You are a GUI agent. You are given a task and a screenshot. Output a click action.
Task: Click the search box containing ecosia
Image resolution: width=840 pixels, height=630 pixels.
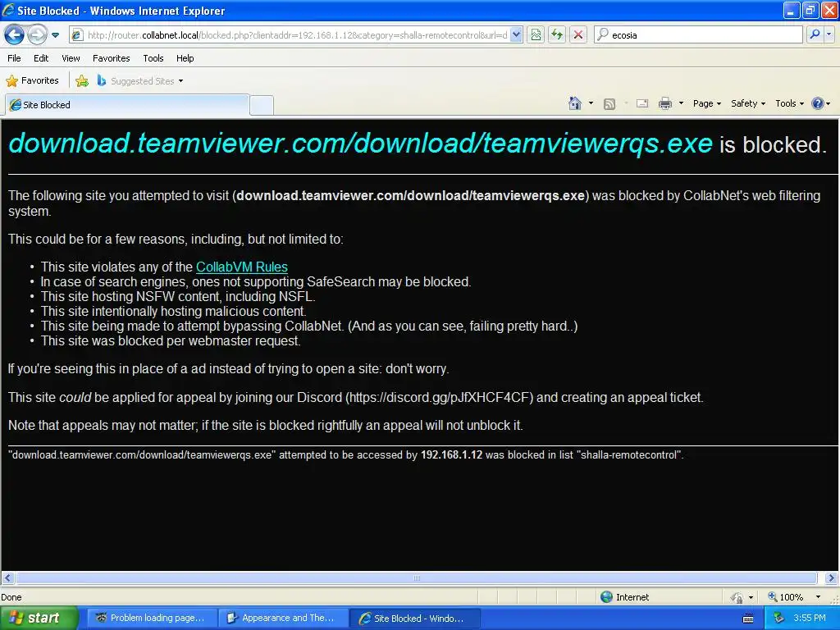coord(699,35)
